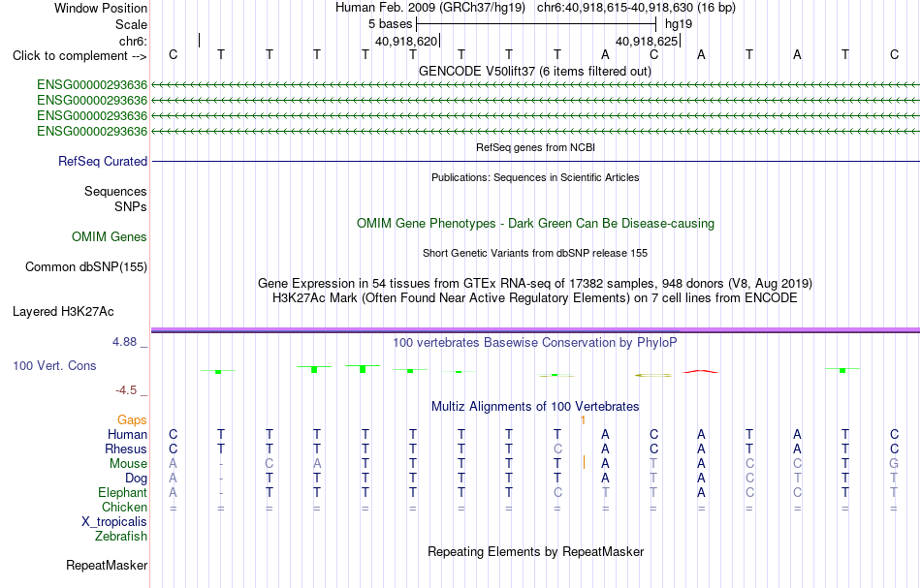Screen dimensions: 921x588
Task: Open 100 vertebrates Basewise Conservation by PhyloP title
Action: tap(535, 343)
